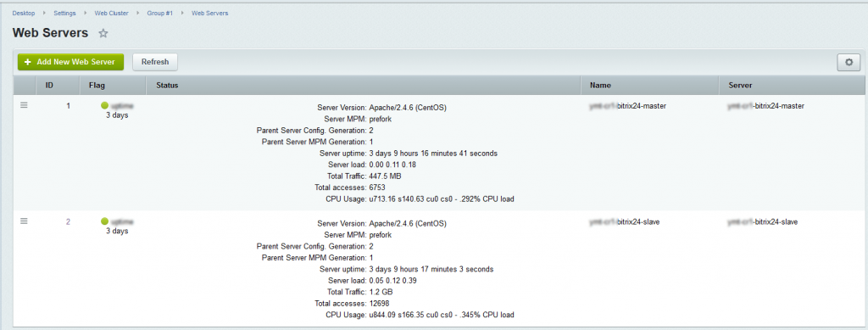Open row menu for server ID 2

[x=24, y=221]
